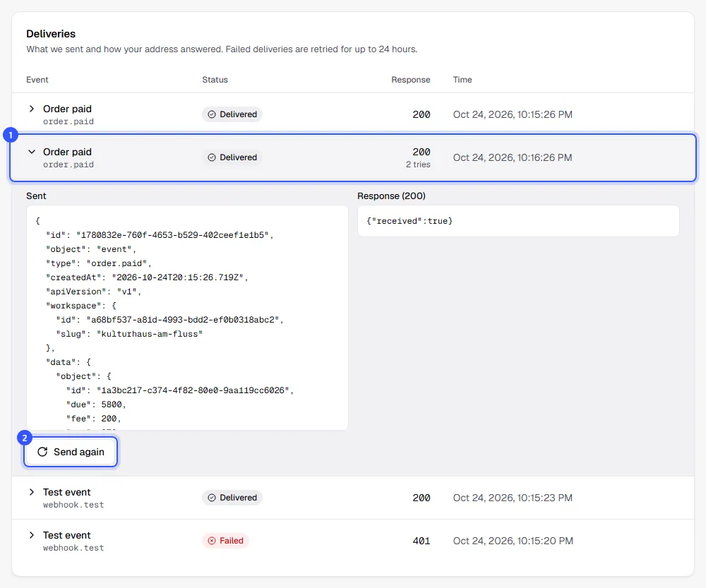Click the slug kulturhaus-am-fluss line
Screen dimensions: 706x588
129,334
